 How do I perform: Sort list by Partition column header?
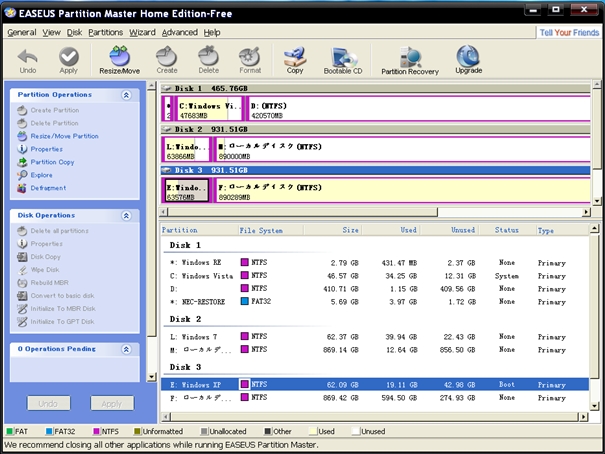point(199,230)
